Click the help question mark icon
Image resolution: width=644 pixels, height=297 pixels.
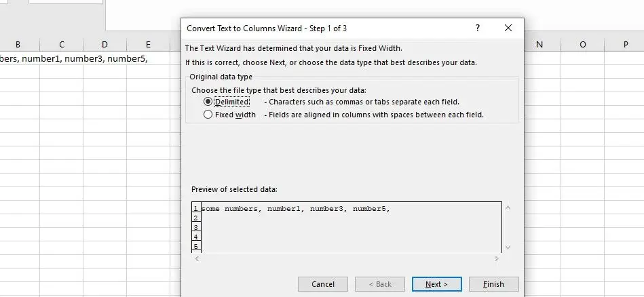pos(478,28)
